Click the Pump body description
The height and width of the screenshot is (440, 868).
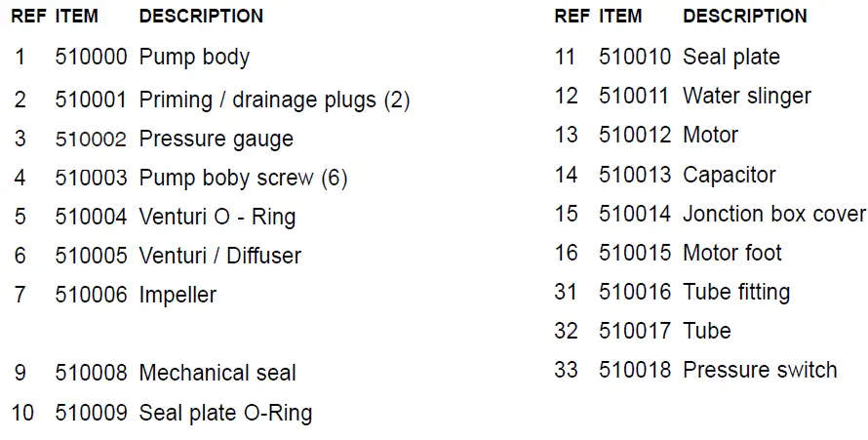pyautogui.click(x=194, y=58)
